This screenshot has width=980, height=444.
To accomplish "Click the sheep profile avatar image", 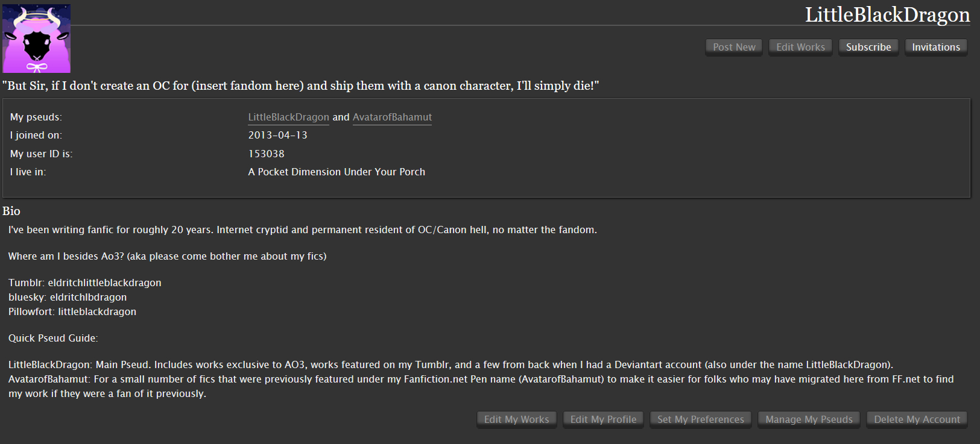I will [x=36, y=39].
